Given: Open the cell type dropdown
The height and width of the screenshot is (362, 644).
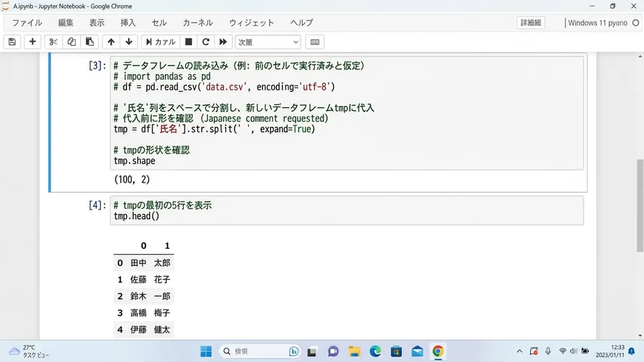Looking at the screenshot, I should pyautogui.click(x=268, y=42).
